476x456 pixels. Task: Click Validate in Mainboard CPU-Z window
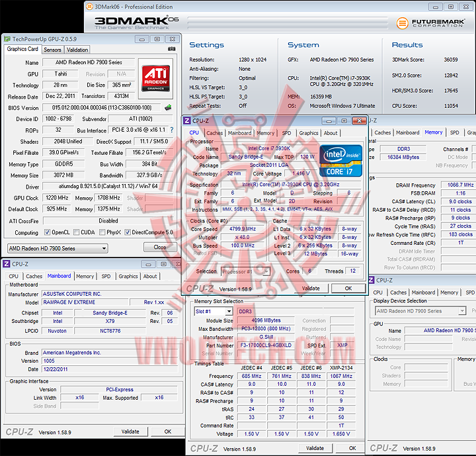[130, 432]
